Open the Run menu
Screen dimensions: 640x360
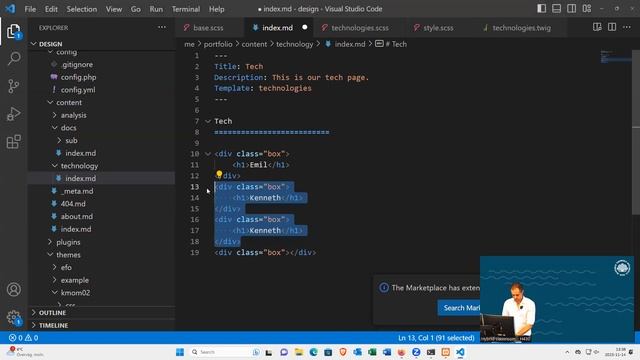click(156, 9)
